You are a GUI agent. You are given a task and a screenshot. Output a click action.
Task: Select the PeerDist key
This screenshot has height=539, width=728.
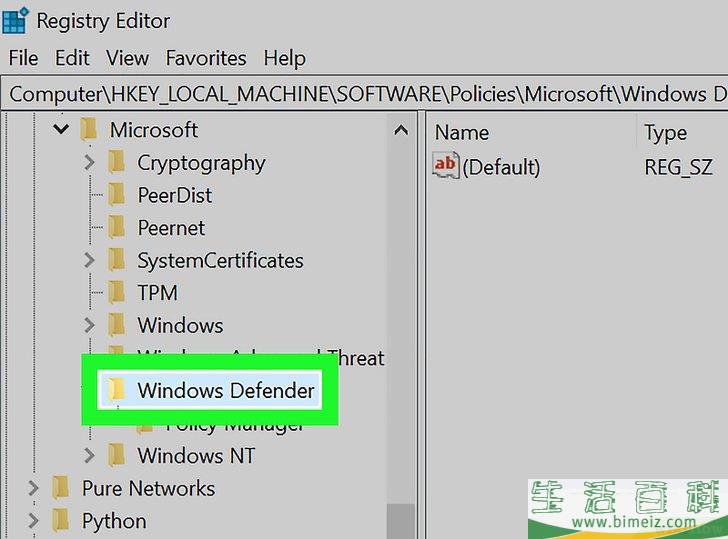[175, 195]
